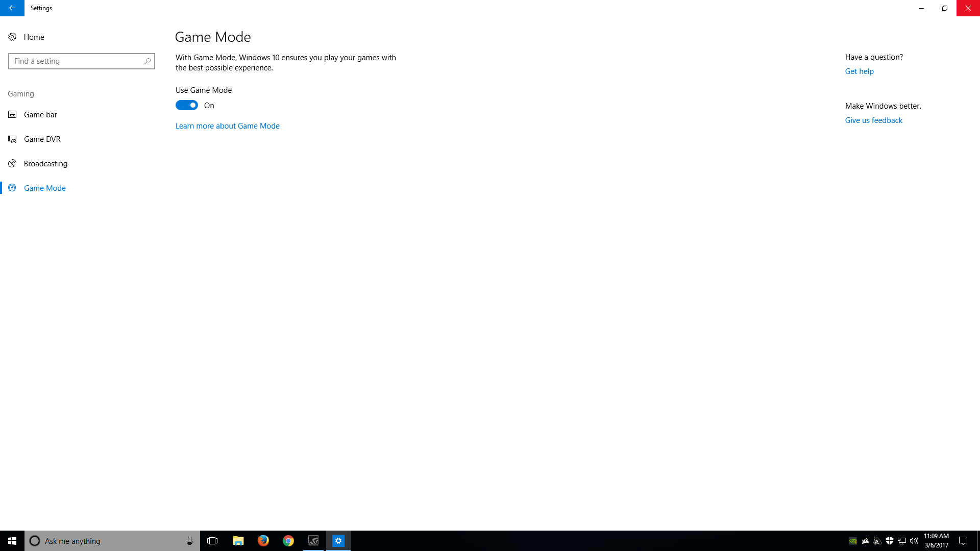
Task: Click the Get help link
Action: click(x=859, y=71)
